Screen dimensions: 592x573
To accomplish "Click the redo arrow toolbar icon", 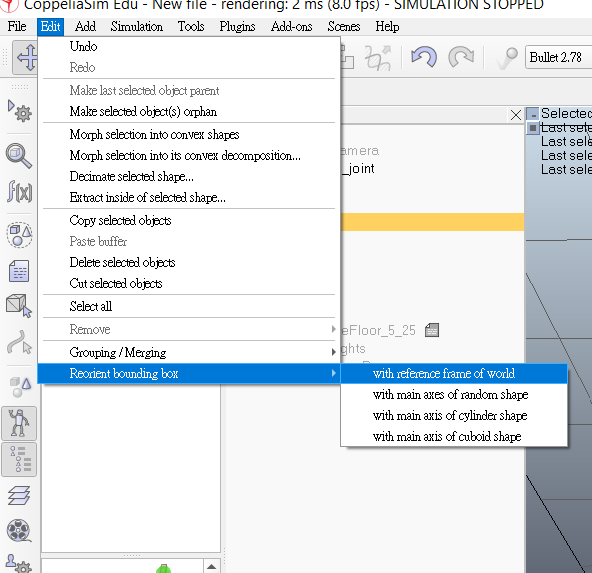I will 461,57.
